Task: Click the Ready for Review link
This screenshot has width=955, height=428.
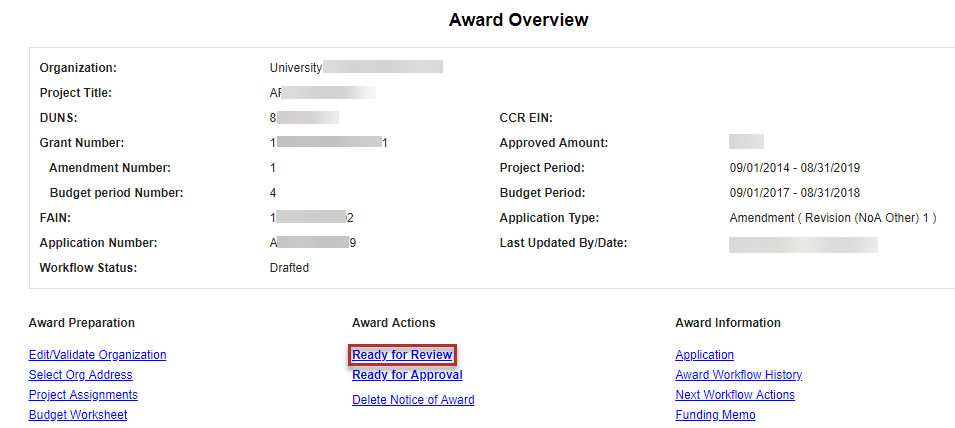Action: 402,355
